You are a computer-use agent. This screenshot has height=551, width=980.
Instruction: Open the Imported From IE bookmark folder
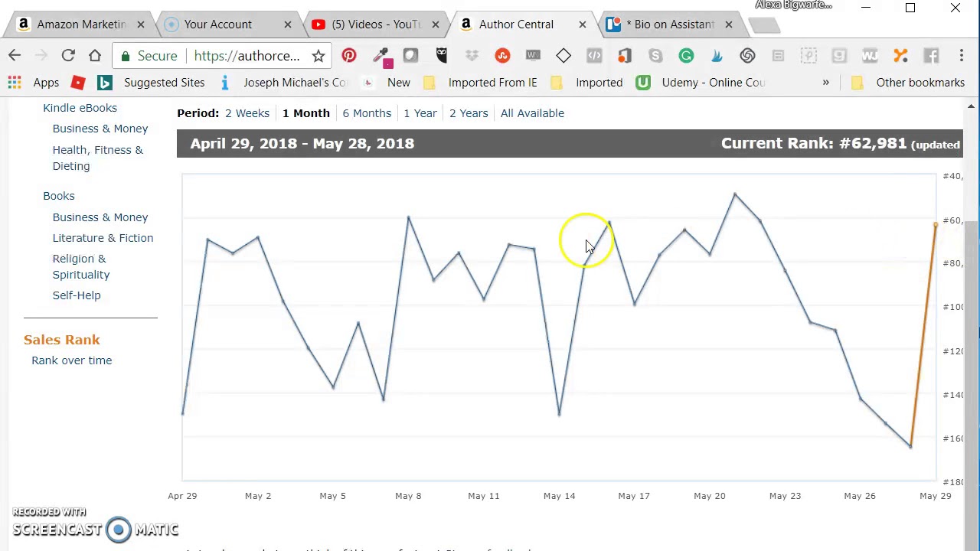tap(479, 82)
